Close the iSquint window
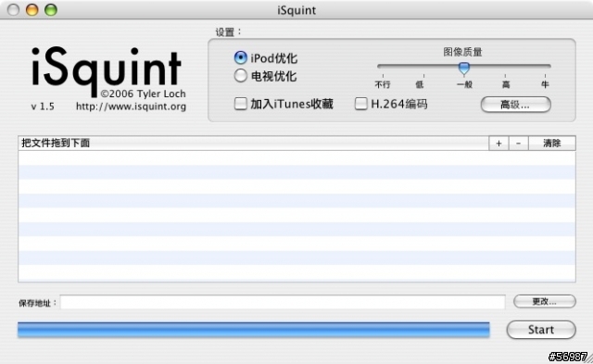593x364 pixels. (x=13, y=10)
